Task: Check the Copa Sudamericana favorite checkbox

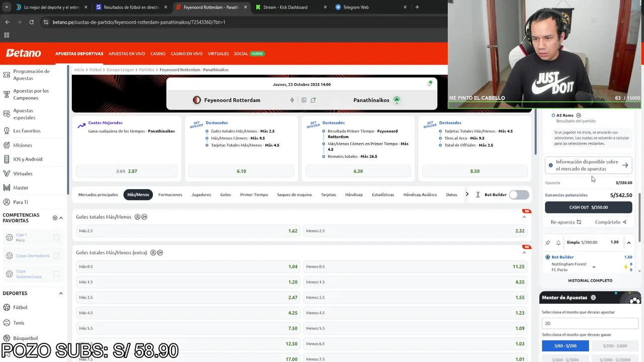Action: click(x=56, y=274)
